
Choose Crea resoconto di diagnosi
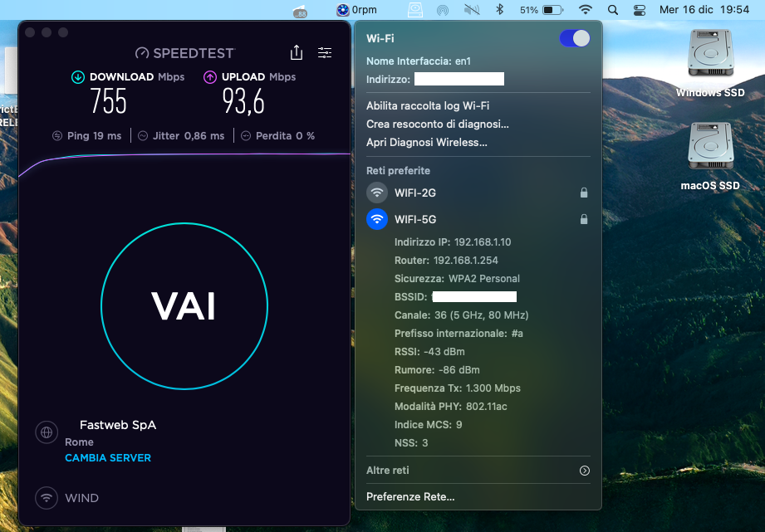pos(438,124)
